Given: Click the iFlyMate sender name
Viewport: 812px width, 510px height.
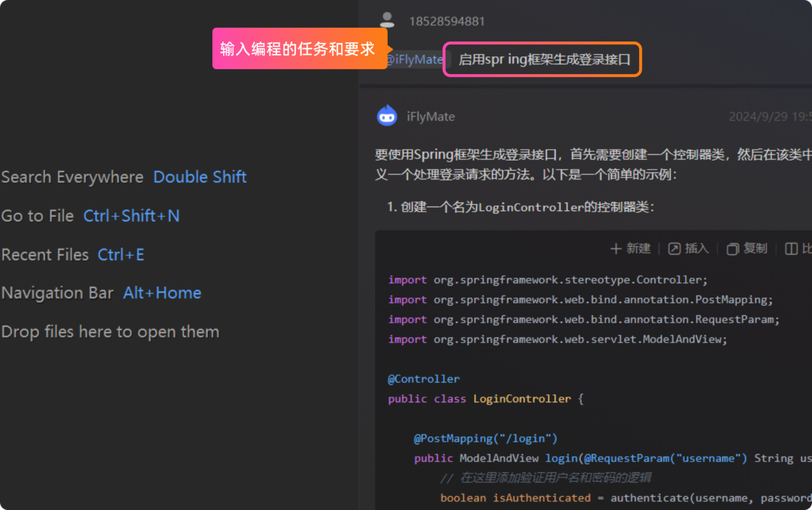Looking at the screenshot, I should coord(431,116).
